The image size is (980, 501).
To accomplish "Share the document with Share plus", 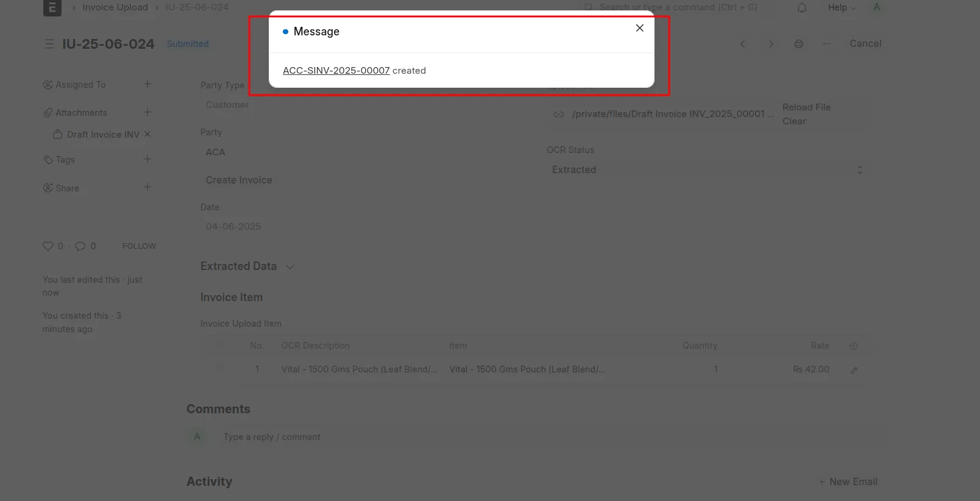I will (x=147, y=187).
